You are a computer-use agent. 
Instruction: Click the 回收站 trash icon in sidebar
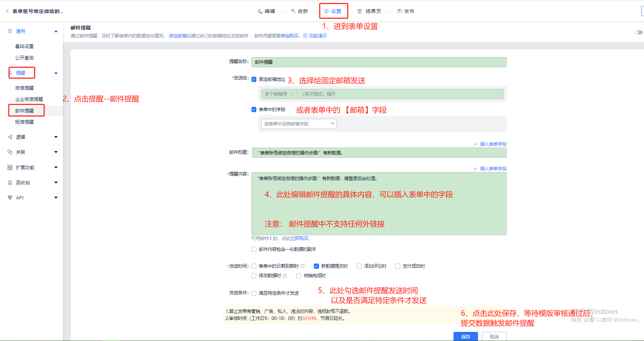click(x=10, y=183)
